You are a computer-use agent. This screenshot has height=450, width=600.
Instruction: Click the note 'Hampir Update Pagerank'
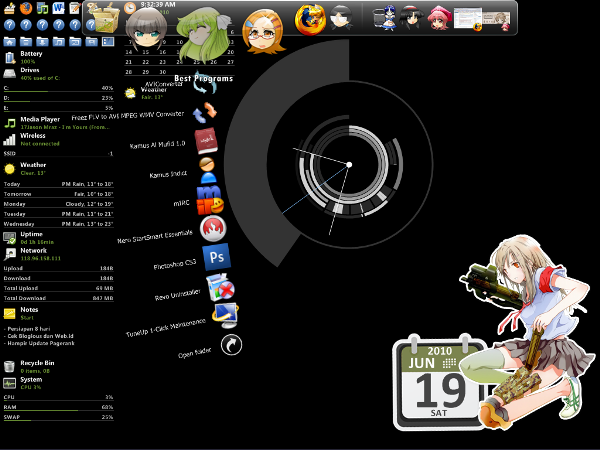(x=39, y=343)
